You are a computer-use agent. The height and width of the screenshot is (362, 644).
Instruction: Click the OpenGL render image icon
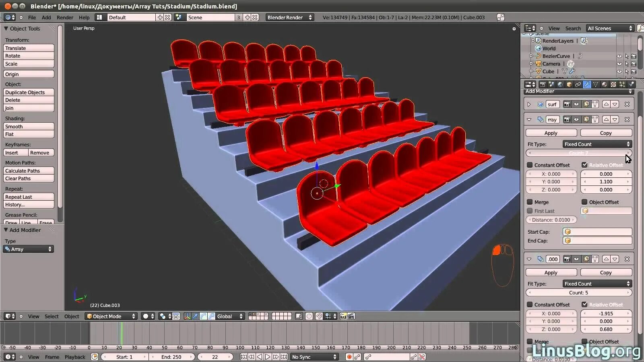343,316
